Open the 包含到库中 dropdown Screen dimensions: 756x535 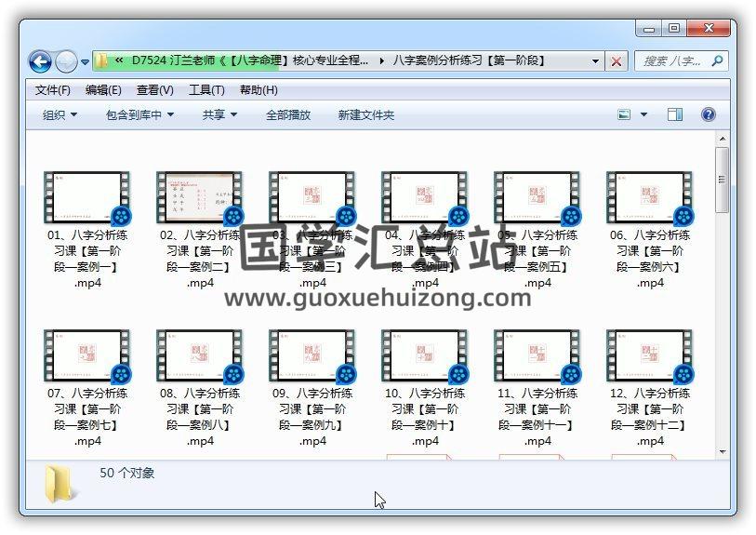coord(139,115)
